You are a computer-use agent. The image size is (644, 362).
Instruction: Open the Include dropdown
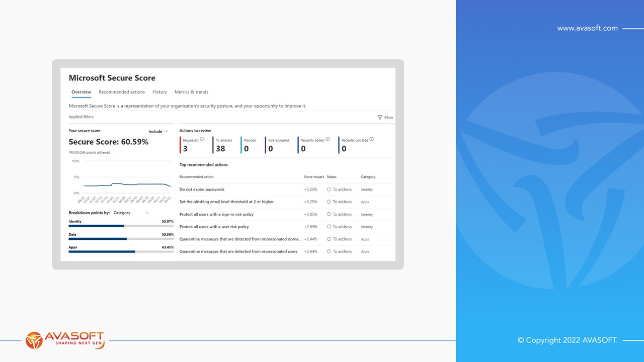pos(158,131)
